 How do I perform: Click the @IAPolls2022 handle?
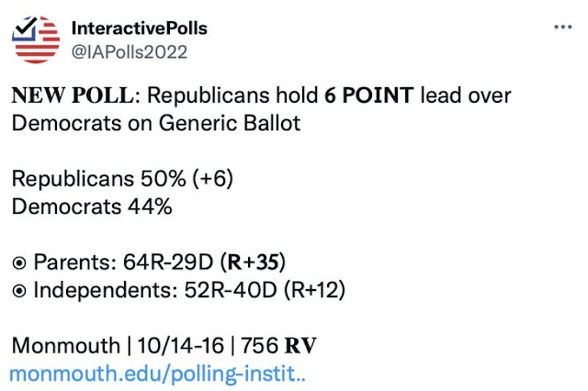(129, 51)
